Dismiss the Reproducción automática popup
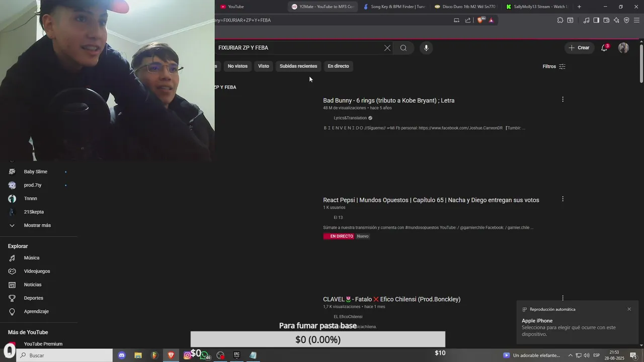 click(629, 309)
